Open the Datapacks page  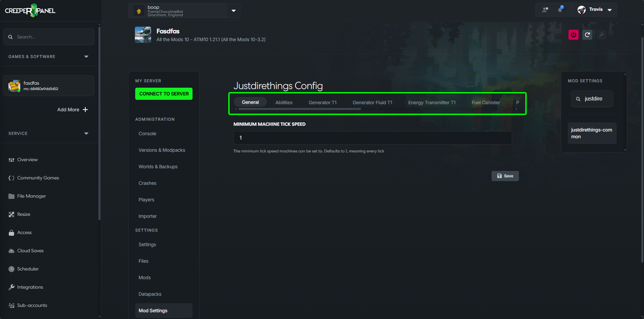tap(150, 294)
